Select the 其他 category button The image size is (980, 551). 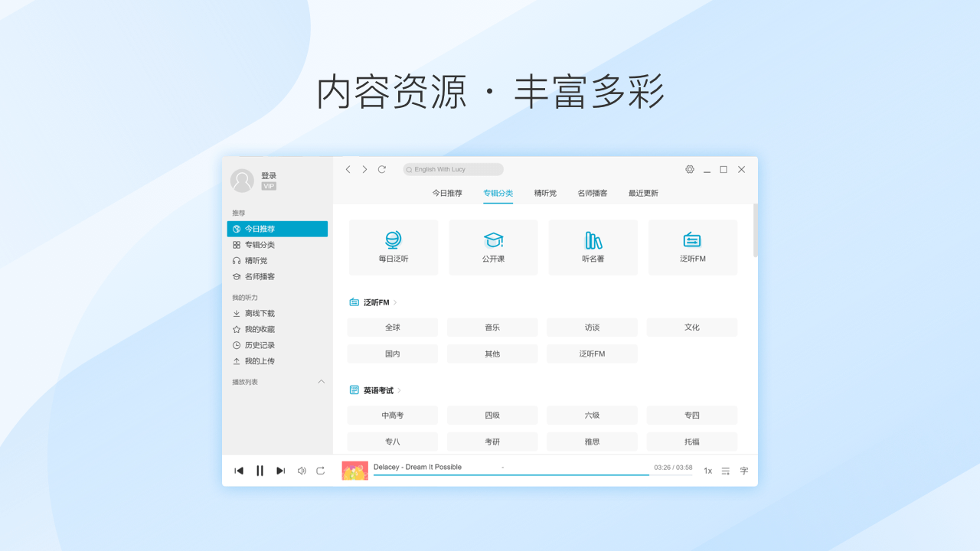point(492,354)
